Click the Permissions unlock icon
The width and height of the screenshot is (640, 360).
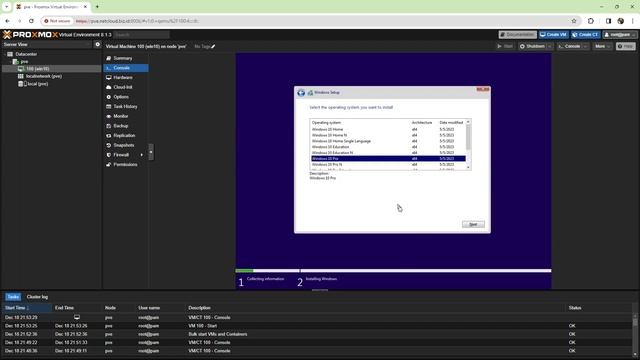click(109, 164)
